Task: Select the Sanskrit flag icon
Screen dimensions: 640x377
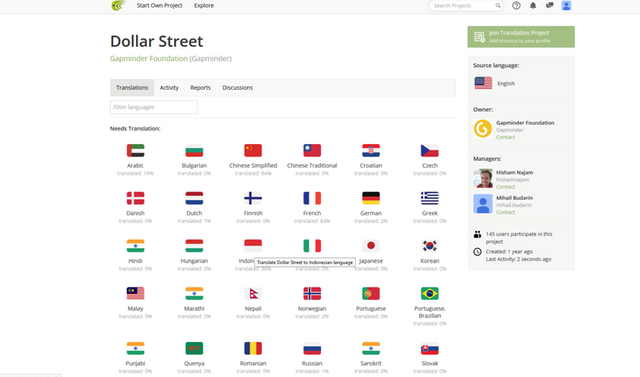Action: pos(371,348)
